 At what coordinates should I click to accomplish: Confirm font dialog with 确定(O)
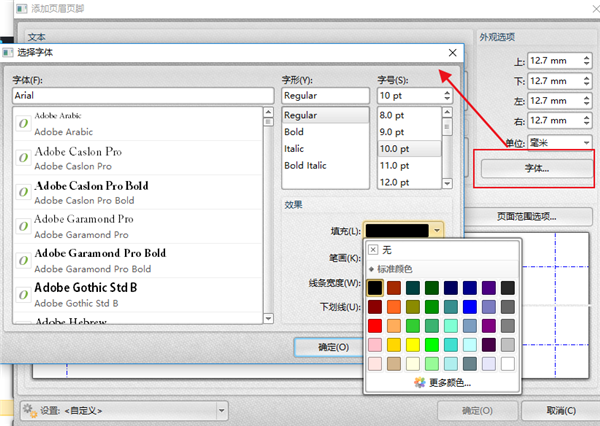(x=329, y=347)
